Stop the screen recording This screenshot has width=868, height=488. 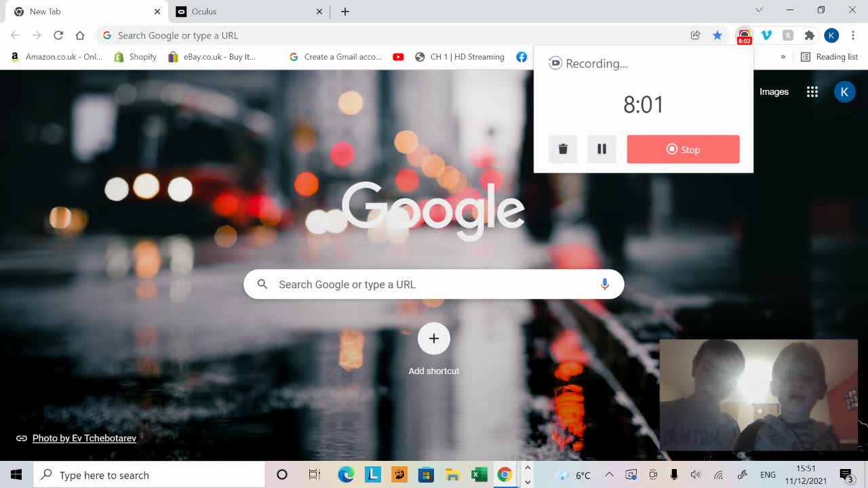(x=683, y=149)
